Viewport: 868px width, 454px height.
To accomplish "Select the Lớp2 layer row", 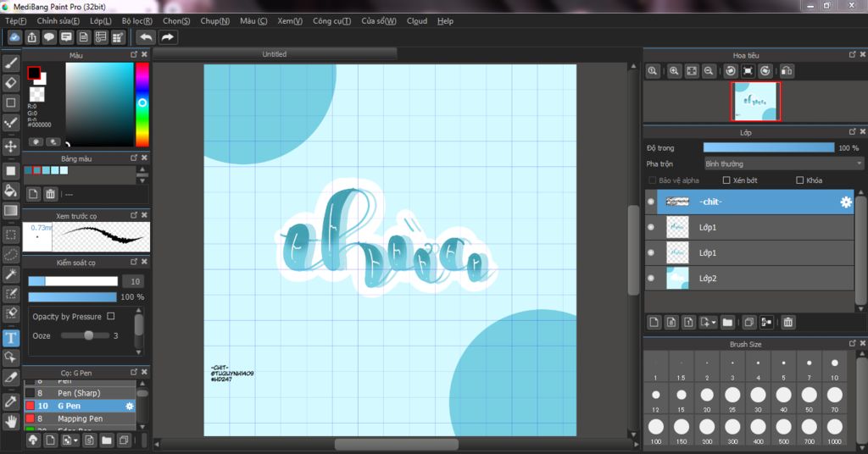I will pyautogui.click(x=749, y=278).
